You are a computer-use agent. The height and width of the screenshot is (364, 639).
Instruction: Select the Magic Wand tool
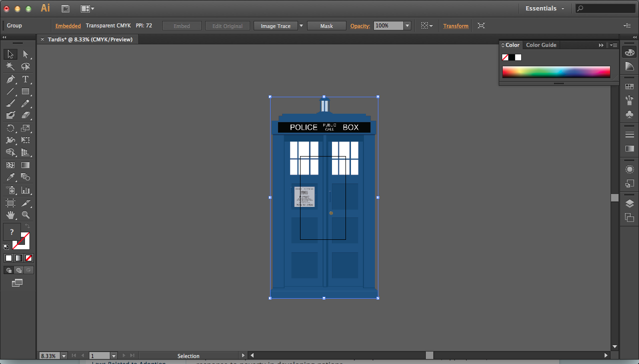tap(10, 66)
